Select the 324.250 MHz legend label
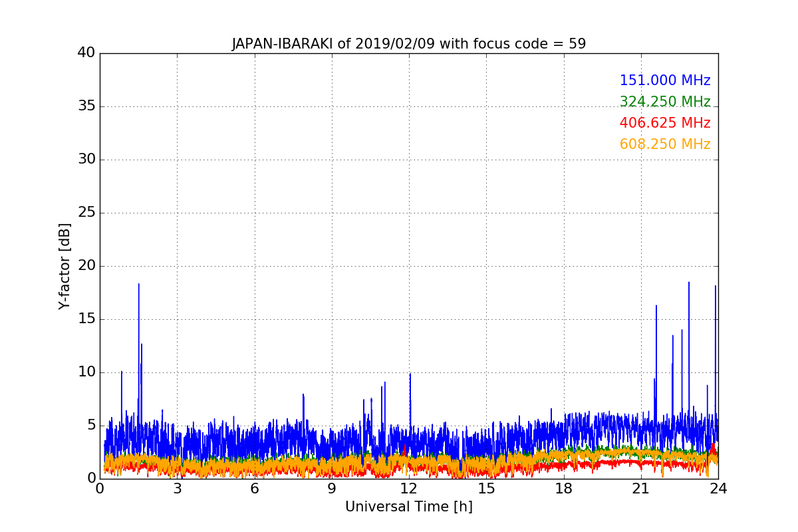Image resolution: width=798 pixels, height=532 pixels. pos(665,102)
